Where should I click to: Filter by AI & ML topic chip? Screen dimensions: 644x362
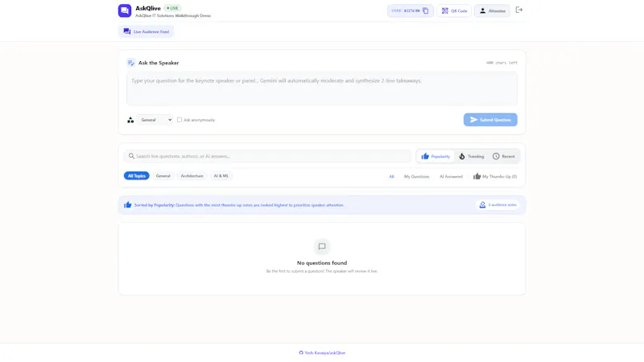tap(221, 175)
